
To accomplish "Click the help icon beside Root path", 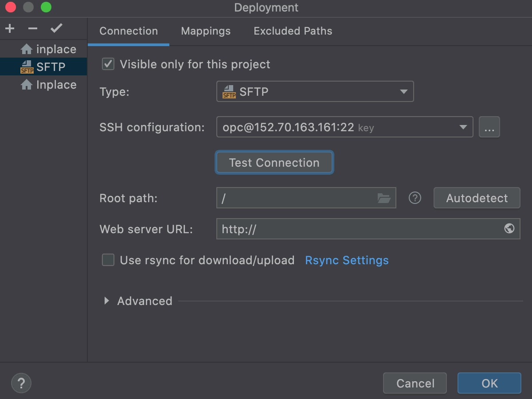I will 415,198.
